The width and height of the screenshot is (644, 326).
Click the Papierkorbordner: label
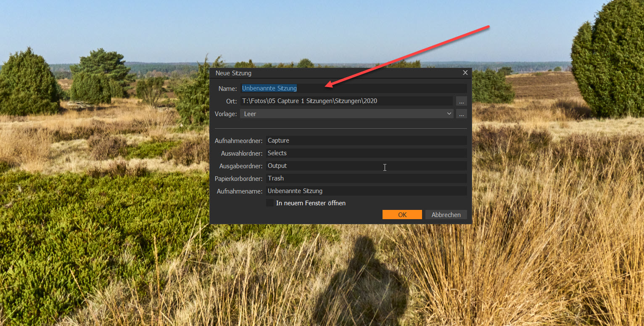tap(239, 179)
